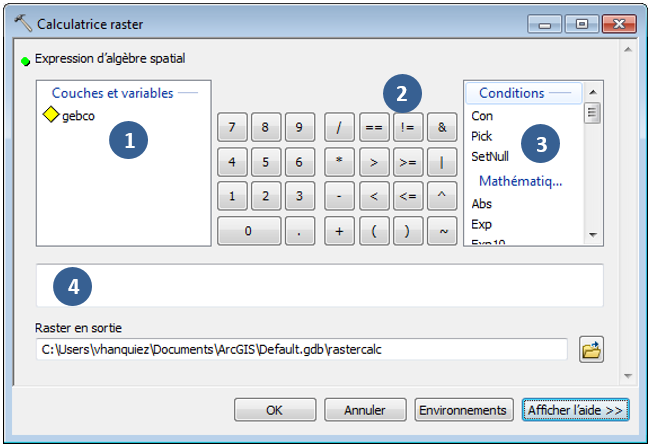Viewport: 652px width, 447px height.
Task: Pick the Abs math function
Action: [482, 204]
